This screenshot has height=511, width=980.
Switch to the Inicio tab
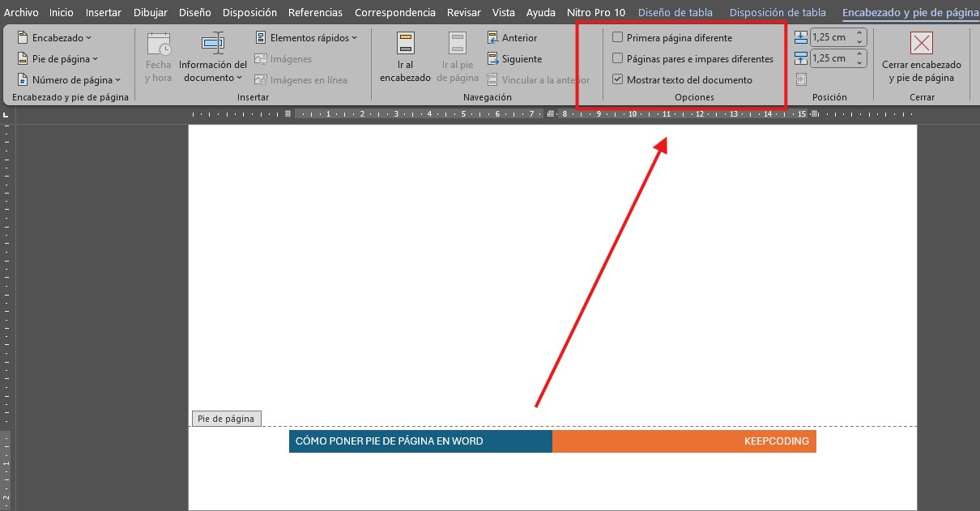point(61,12)
